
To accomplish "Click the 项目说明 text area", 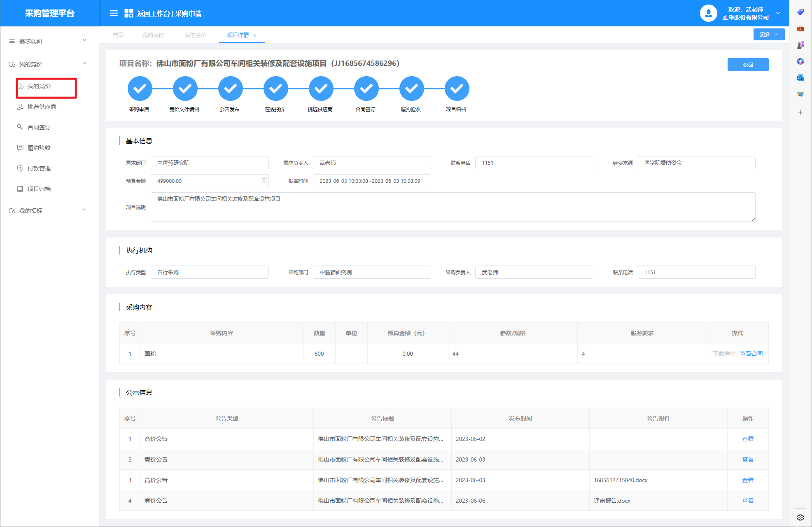I will [x=453, y=207].
